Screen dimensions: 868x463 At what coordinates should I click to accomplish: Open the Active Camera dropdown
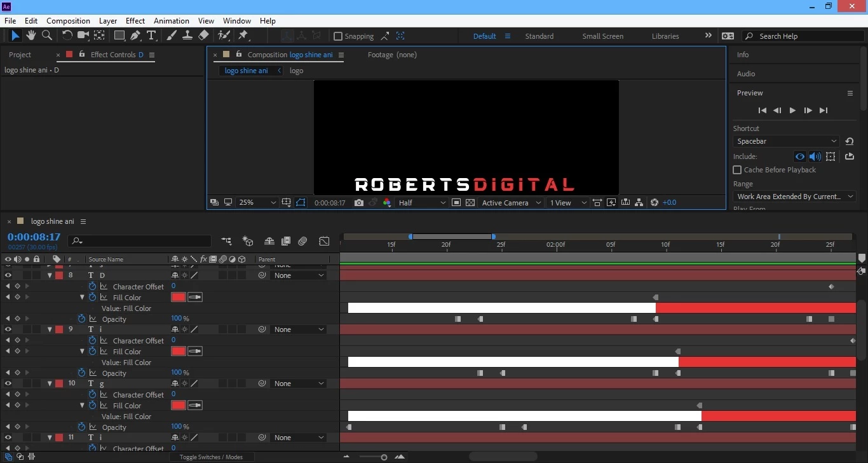[512, 203]
